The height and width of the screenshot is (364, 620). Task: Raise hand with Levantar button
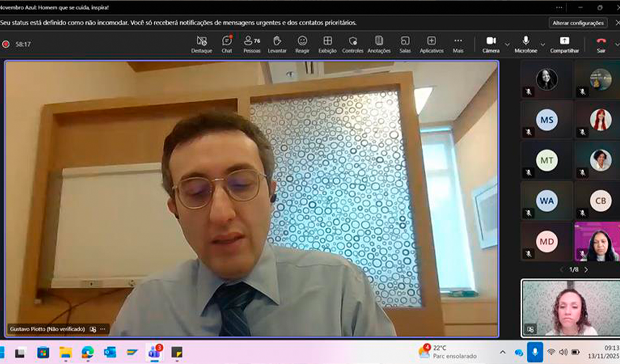coord(277,44)
